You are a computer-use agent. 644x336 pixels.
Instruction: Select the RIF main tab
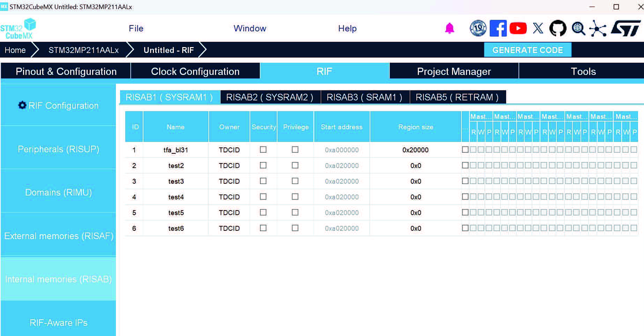tap(324, 71)
